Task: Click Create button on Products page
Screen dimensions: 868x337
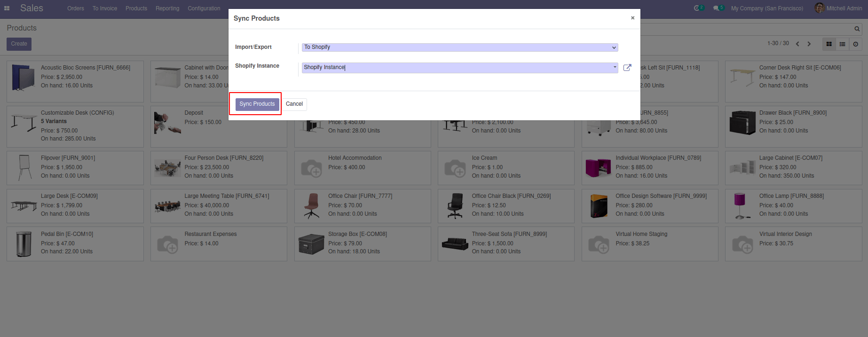Action: coord(19,44)
